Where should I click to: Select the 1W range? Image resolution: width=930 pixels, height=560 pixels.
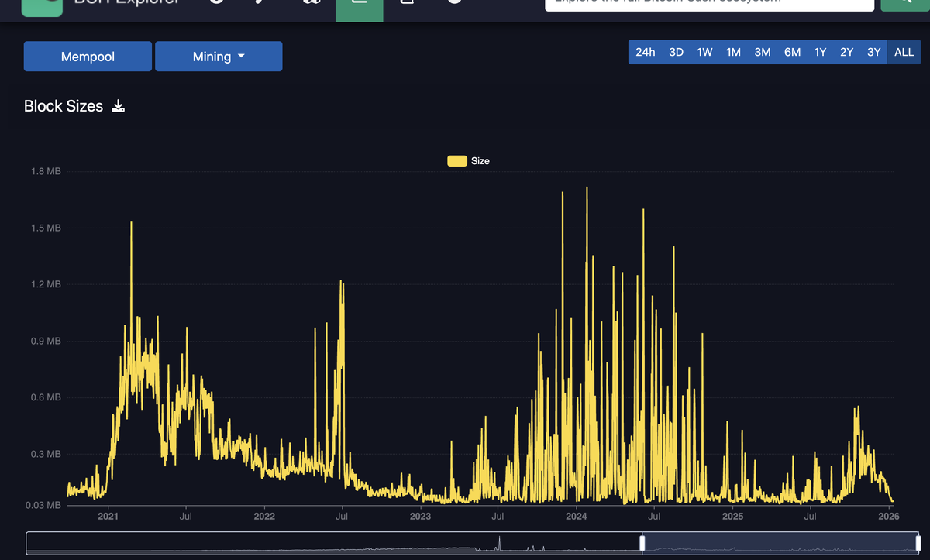[704, 52]
